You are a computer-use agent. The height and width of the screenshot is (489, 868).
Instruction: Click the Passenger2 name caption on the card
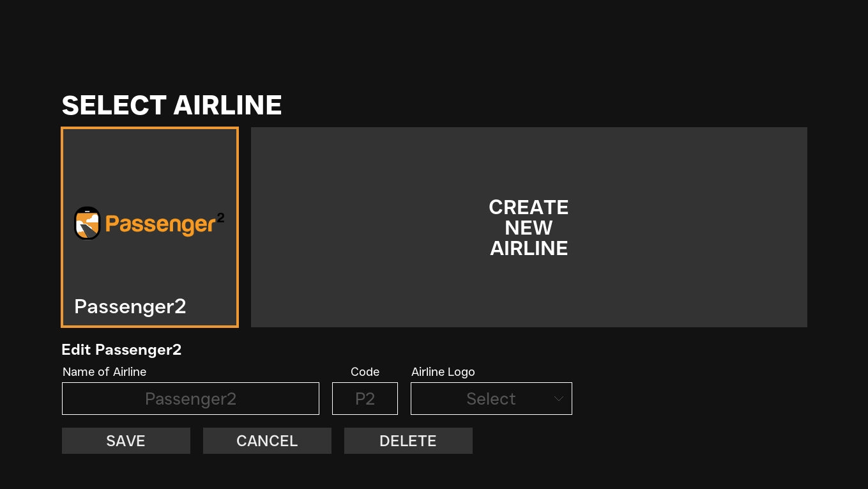[130, 306]
